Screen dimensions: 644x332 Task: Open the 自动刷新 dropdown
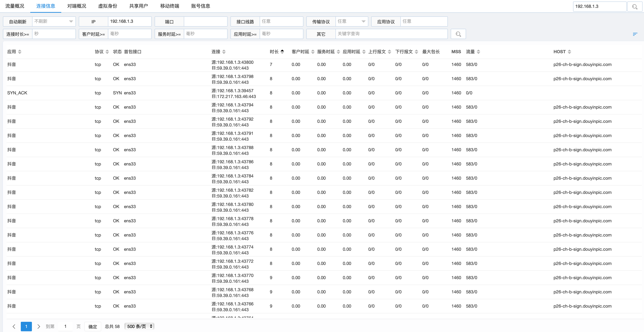click(54, 22)
